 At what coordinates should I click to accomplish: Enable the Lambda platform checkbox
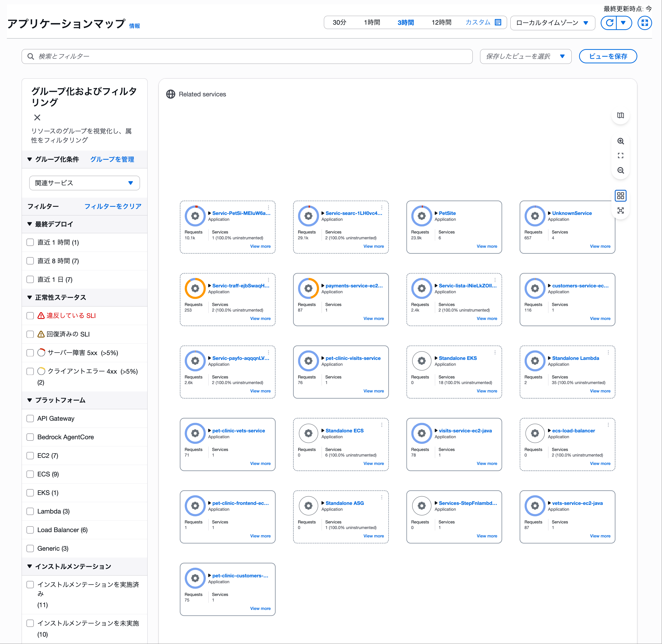[x=30, y=511]
